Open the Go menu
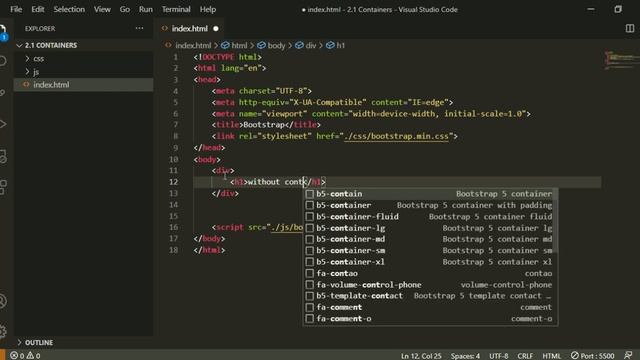The height and width of the screenshot is (360, 640). [124, 9]
